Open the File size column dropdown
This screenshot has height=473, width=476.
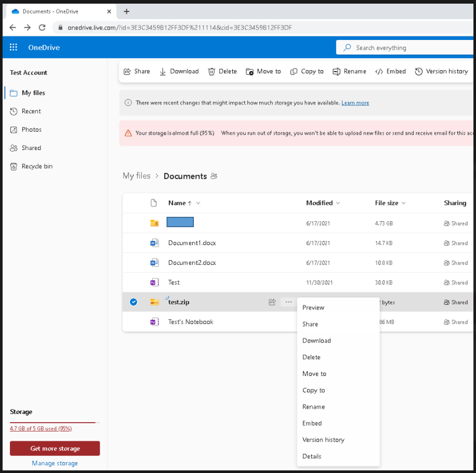[404, 203]
